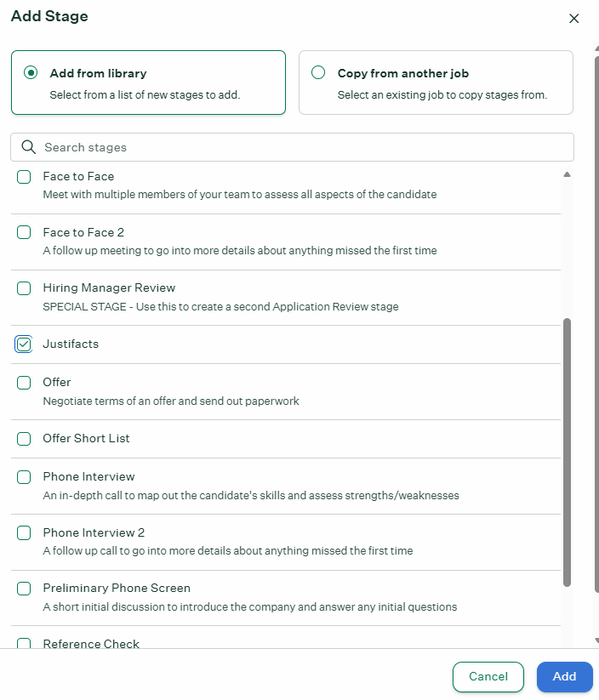Screen dimensions: 599x700
Task: Click 'Select an existing job' description
Action: [x=442, y=94]
